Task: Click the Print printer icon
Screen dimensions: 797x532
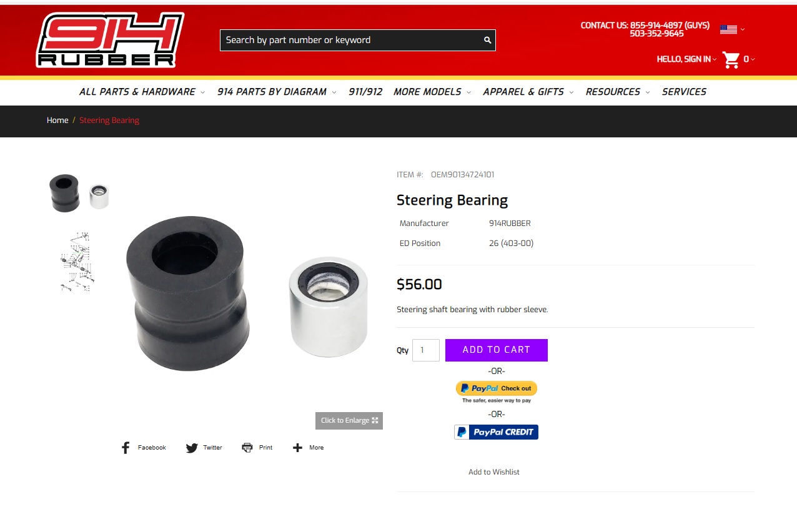Action: coord(247,448)
